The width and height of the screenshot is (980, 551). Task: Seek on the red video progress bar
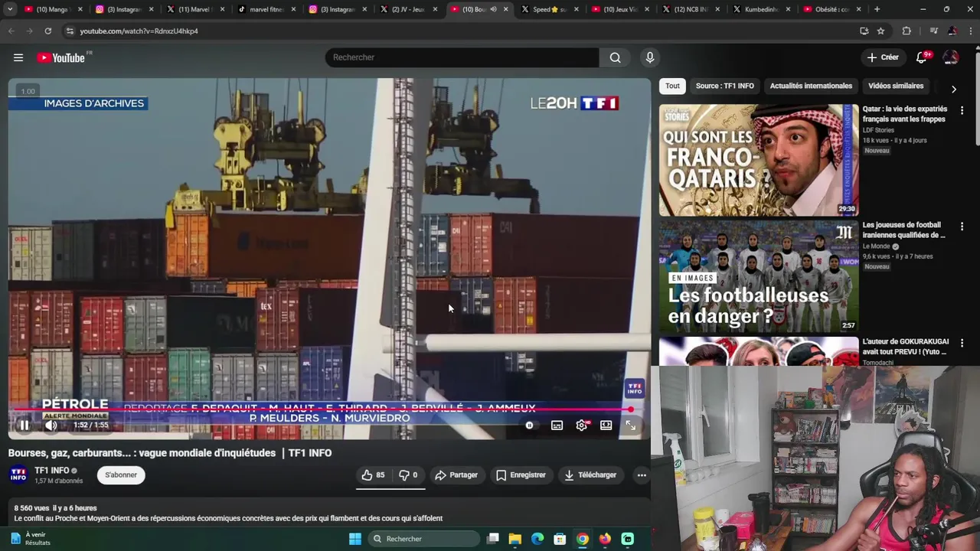pos(325,410)
